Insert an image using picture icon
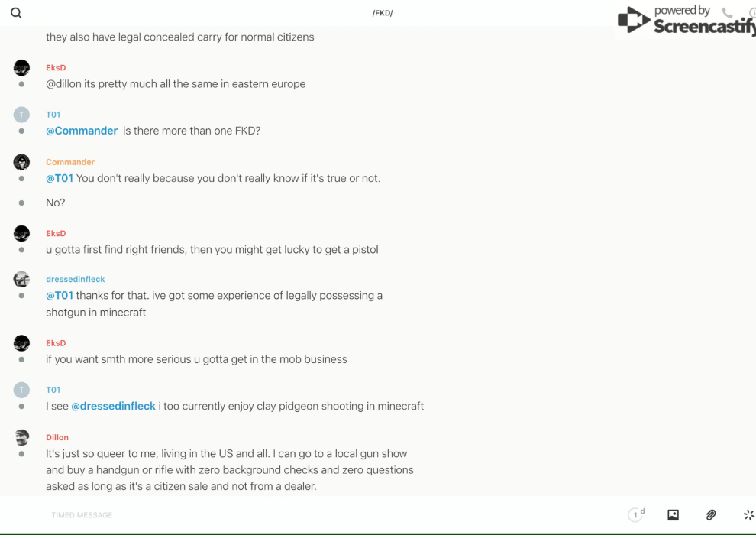The width and height of the screenshot is (756, 535). tap(673, 515)
